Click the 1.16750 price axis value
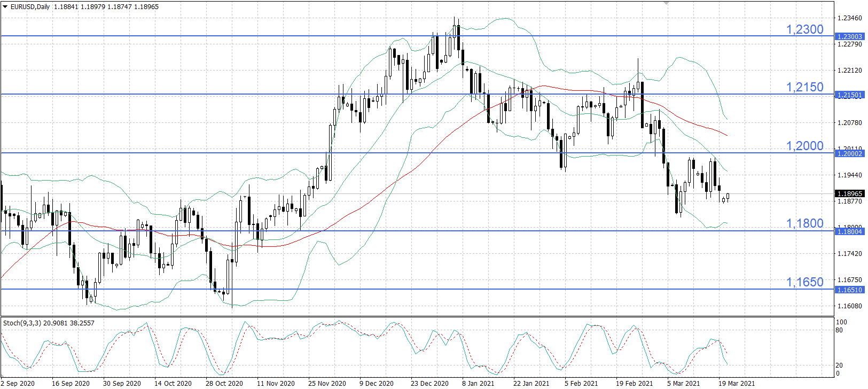Screen dimensions: 868x389 pyautogui.click(x=849, y=280)
